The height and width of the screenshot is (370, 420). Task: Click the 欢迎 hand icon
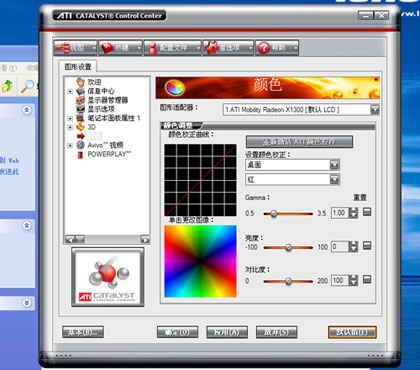coord(81,82)
